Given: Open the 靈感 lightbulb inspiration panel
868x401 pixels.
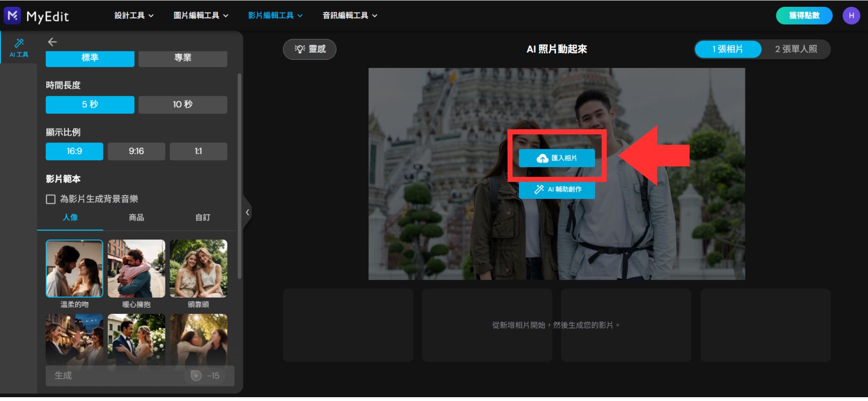Looking at the screenshot, I should (310, 49).
